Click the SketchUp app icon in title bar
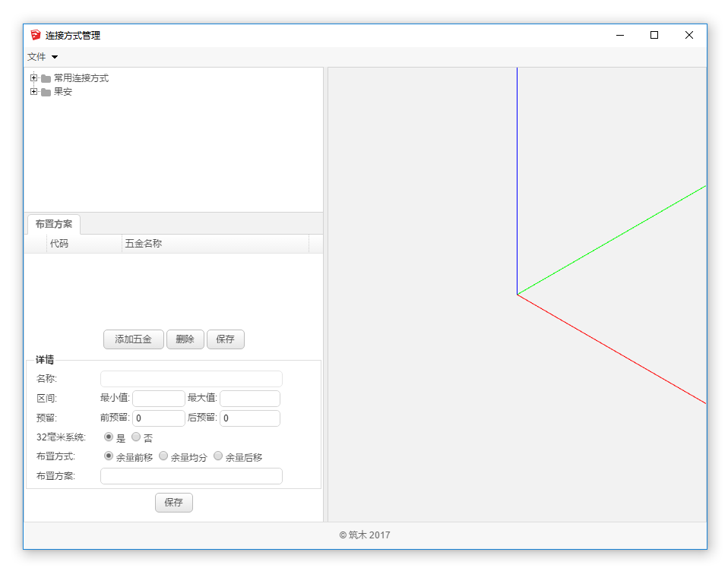The height and width of the screenshot is (571, 728). pyautogui.click(x=35, y=35)
